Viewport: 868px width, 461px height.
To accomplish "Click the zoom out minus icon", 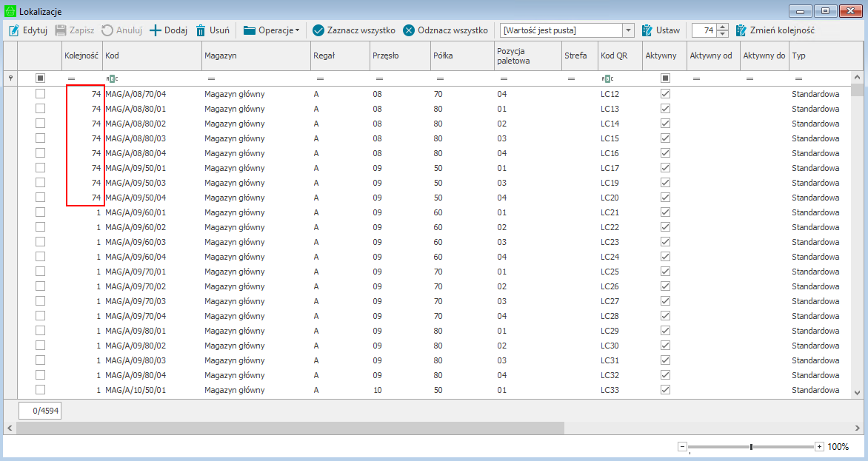I will (x=682, y=447).
